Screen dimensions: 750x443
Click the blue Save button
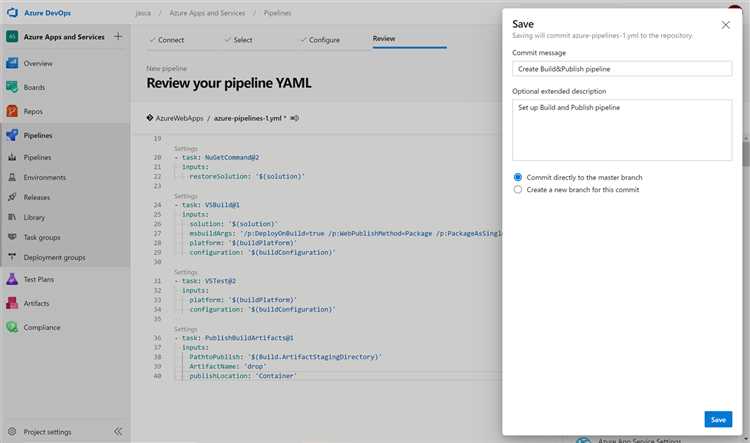[x=718, y=420]
